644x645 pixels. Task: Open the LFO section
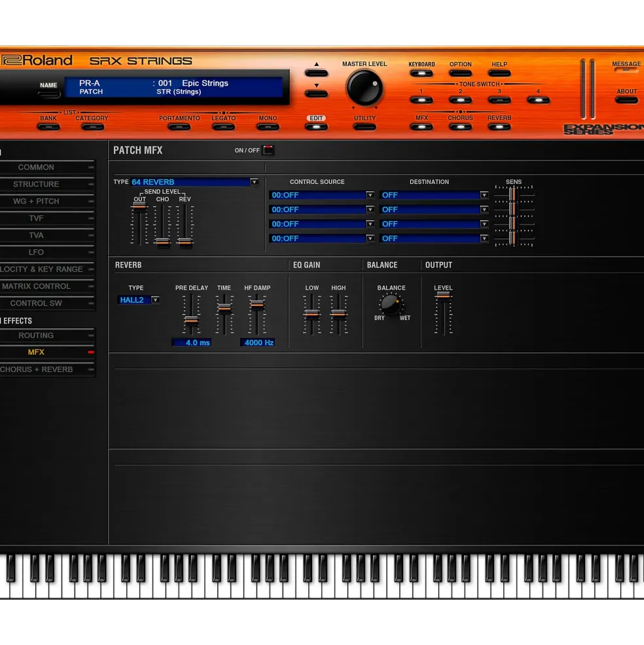coord(47,252)
